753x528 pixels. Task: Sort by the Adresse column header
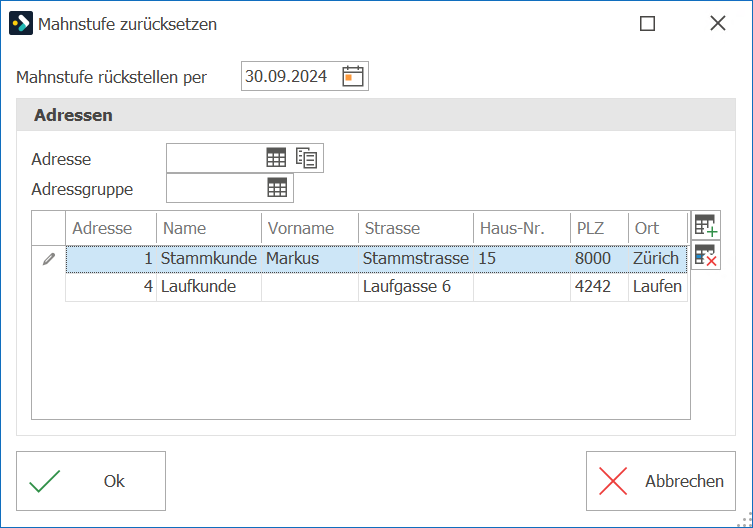coord(111,228)
